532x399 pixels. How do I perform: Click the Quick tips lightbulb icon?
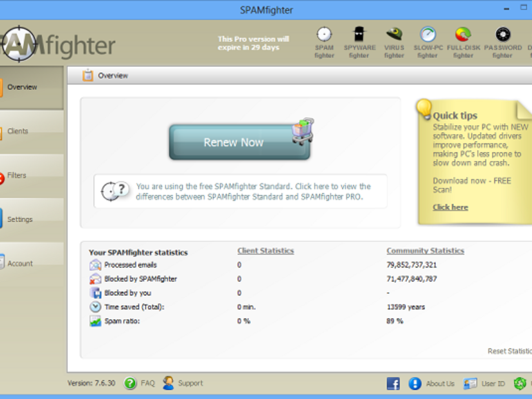424,109
